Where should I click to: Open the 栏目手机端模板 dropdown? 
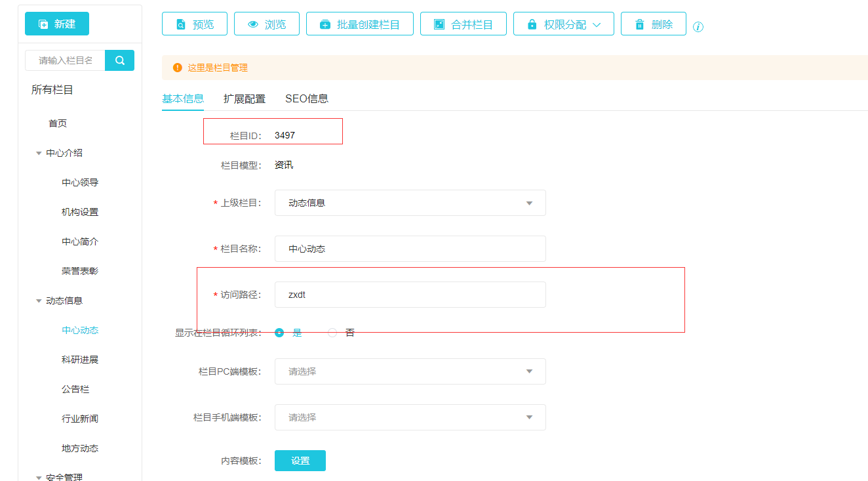point(410,417)
